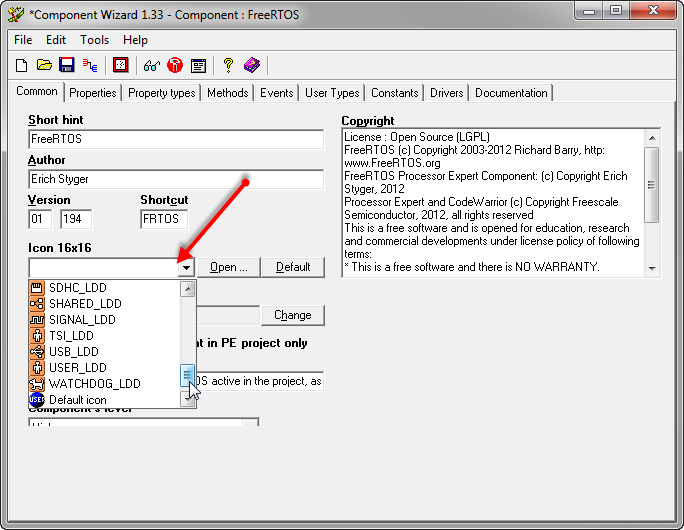Click the eyeglasses preview toolbar icon
The width and height of the screenshot is (684, 530).
[x=151, y=65]
